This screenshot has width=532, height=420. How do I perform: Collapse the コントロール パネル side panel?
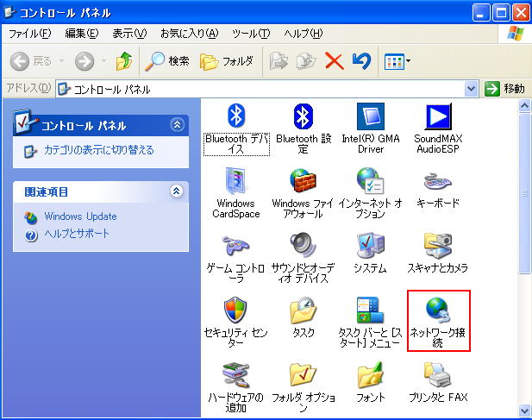[177, 124]
